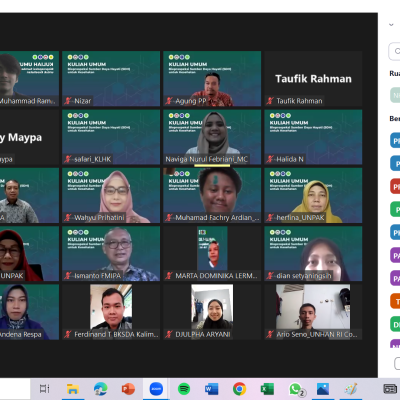Click muted mic icon next to Halida N
Viewport: 400px width, 400px height.
coord(270,159)
